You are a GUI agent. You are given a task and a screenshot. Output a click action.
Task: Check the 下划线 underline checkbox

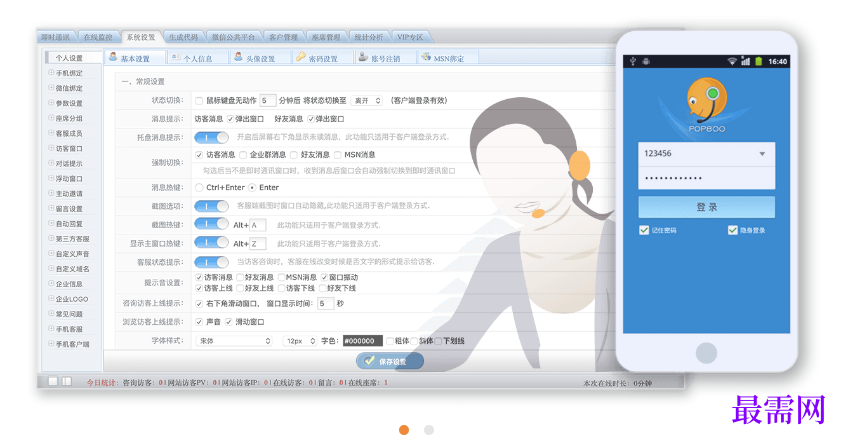tap(438, 341)
